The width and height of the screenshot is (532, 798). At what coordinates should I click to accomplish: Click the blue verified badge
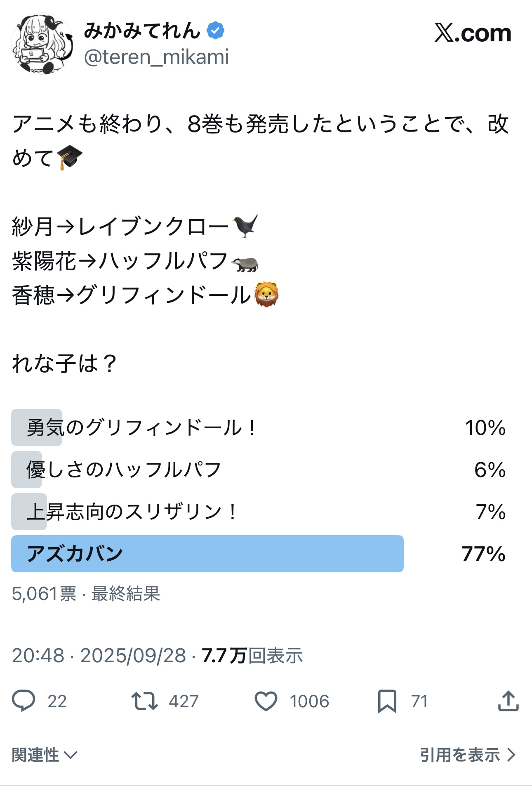[216, 31]
